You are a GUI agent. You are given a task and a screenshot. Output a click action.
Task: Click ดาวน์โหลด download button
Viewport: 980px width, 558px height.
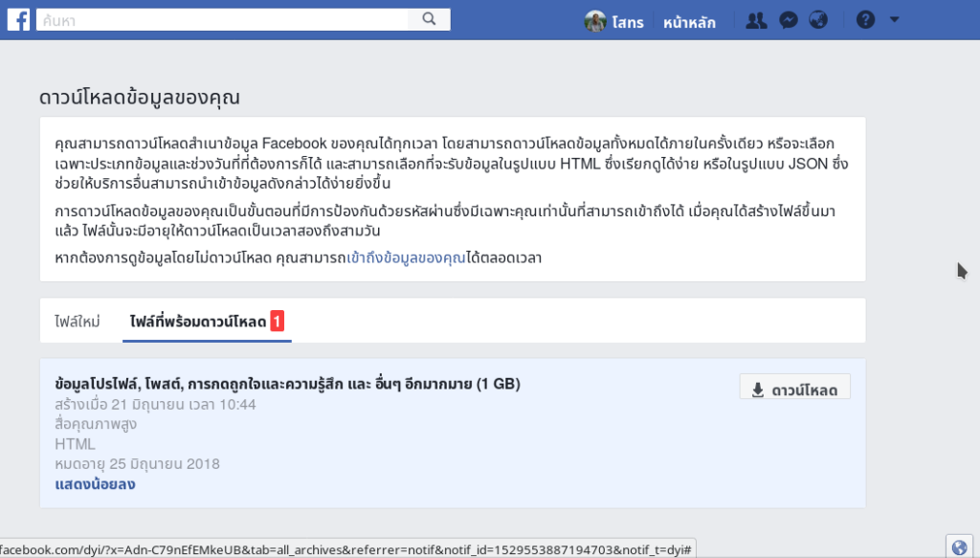(795, 389)
